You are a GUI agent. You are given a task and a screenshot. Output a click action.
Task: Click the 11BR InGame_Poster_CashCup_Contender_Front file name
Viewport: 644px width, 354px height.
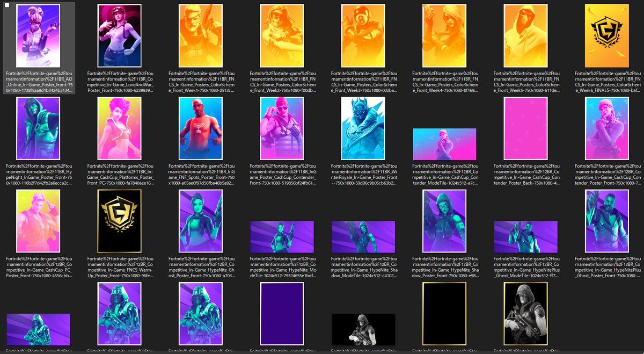(282, 176)
